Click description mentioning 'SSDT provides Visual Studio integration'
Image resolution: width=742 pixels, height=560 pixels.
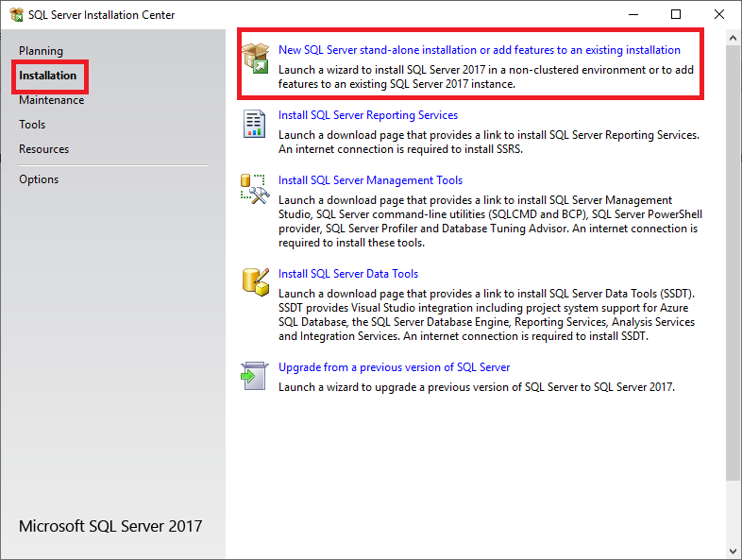486,314
